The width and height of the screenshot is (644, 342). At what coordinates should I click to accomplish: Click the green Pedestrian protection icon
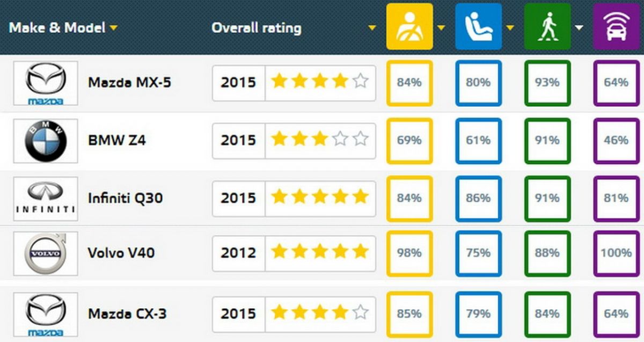click(547, 26)
